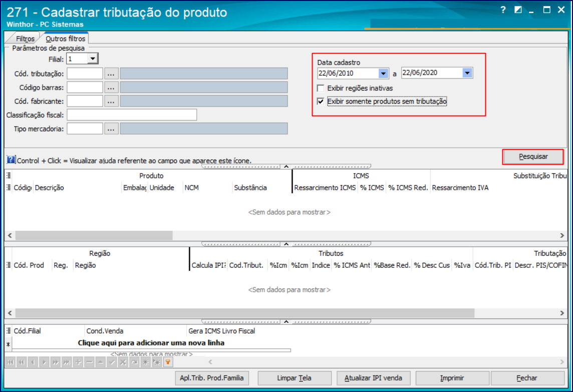Click the previous record navigator arrow

tap(33, 362)
